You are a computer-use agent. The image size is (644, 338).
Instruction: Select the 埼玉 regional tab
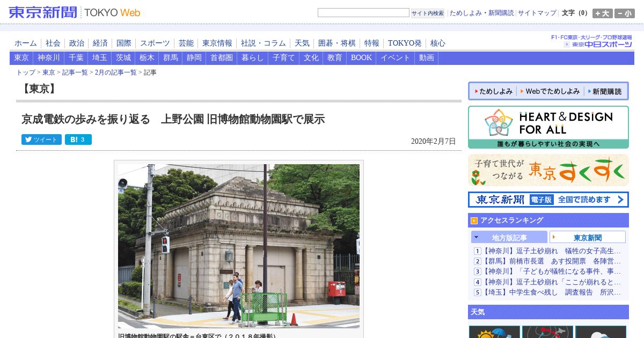pos(100,58)
